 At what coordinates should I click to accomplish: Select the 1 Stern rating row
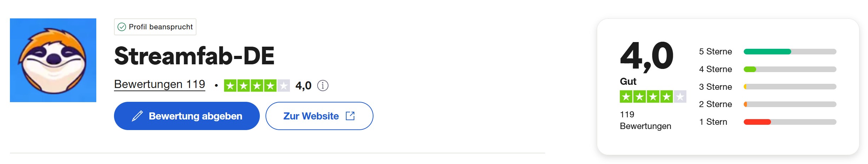pos(767,122)
